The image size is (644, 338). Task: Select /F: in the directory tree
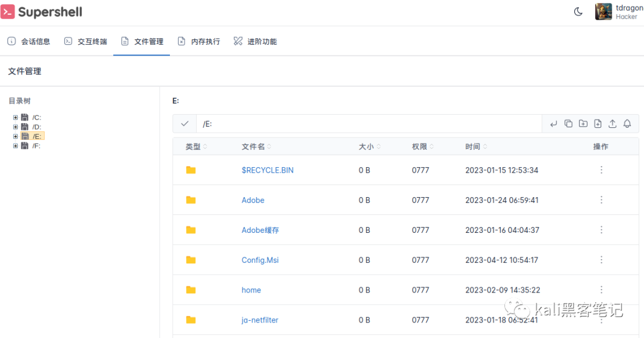point(36,146)
